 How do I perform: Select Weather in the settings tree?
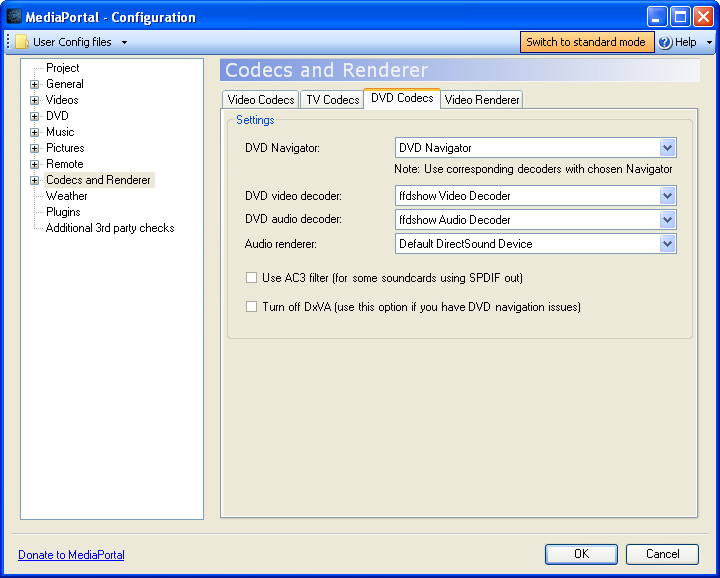tap(67, 196)
